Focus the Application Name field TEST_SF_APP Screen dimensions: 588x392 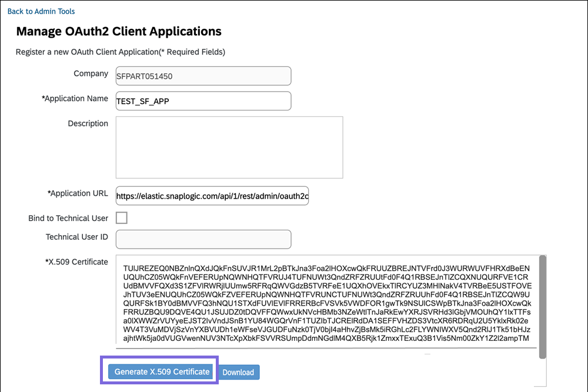pyautogui.click(x=203, y=101)
